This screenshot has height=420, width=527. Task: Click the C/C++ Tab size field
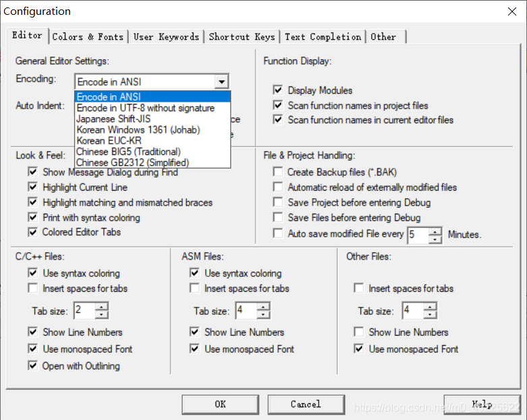[x=85, y=310]
